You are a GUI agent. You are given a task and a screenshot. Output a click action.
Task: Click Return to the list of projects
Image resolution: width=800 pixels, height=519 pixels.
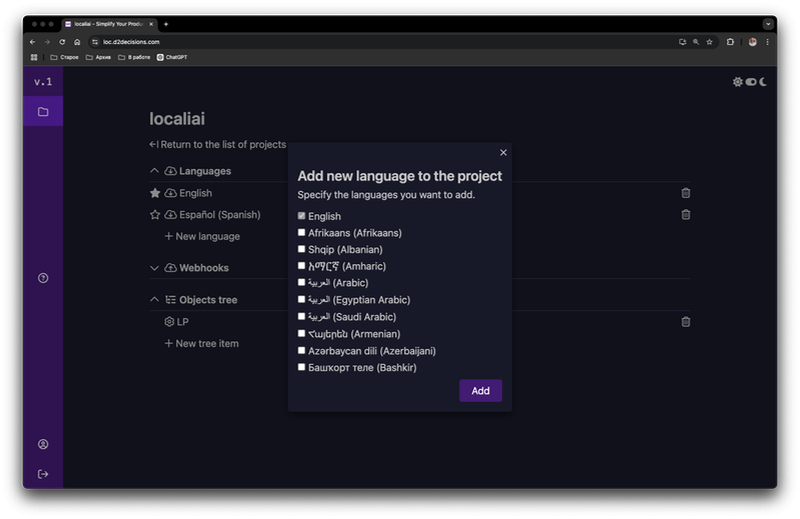pos(217,144)
